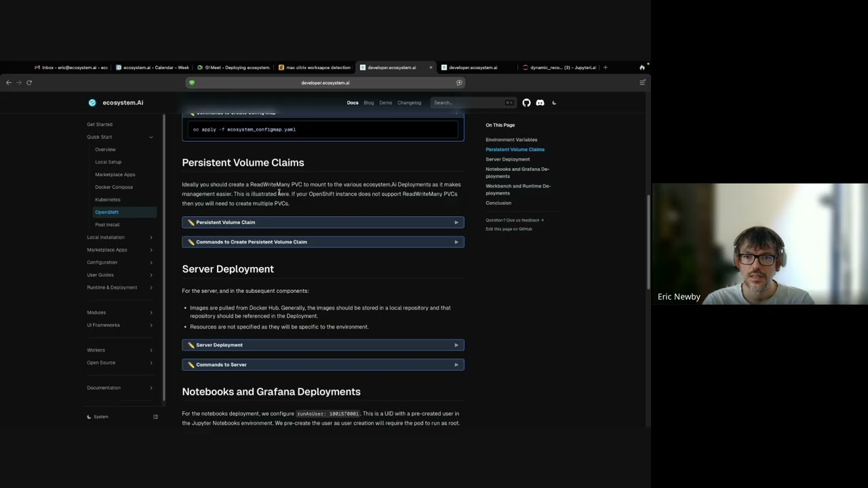Click the sidebar vertical scrollbar
This screenshot has width=868, height=488.
click(163, 258)
